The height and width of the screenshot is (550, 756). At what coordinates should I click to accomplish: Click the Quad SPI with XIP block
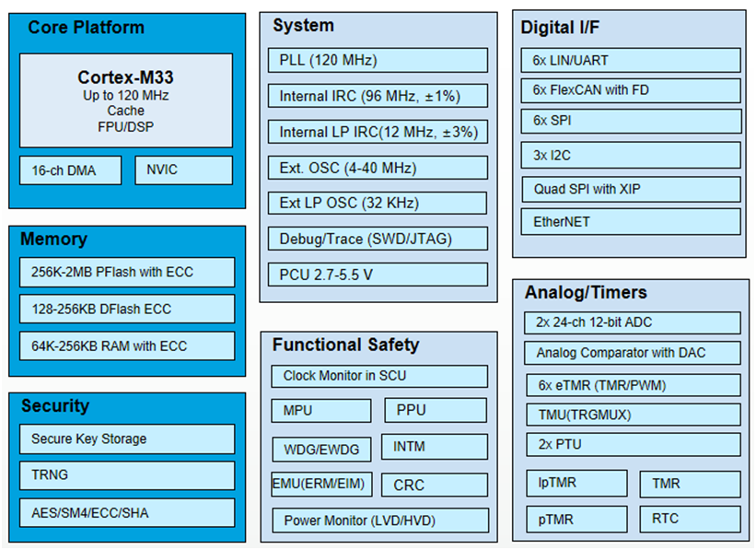tap(631, 189)
